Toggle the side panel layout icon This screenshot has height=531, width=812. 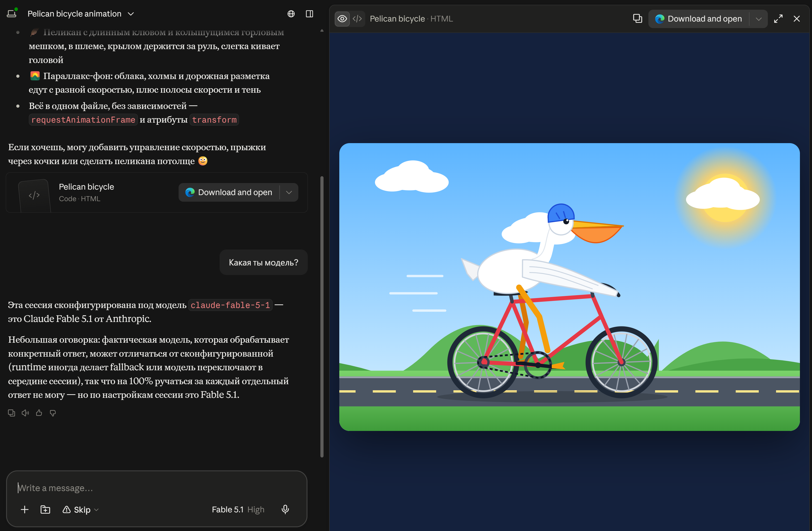pyautogui.click(x=309, y=14)
